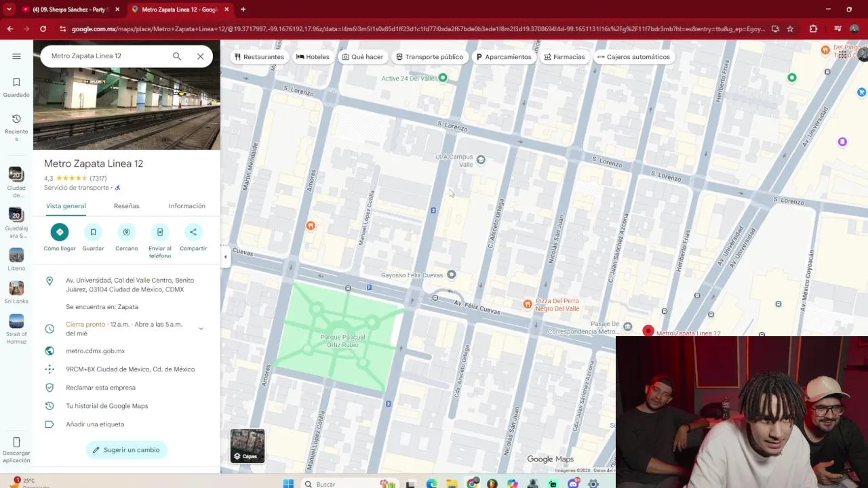Open browser extensions puzzle icon

tap(813, 29)
